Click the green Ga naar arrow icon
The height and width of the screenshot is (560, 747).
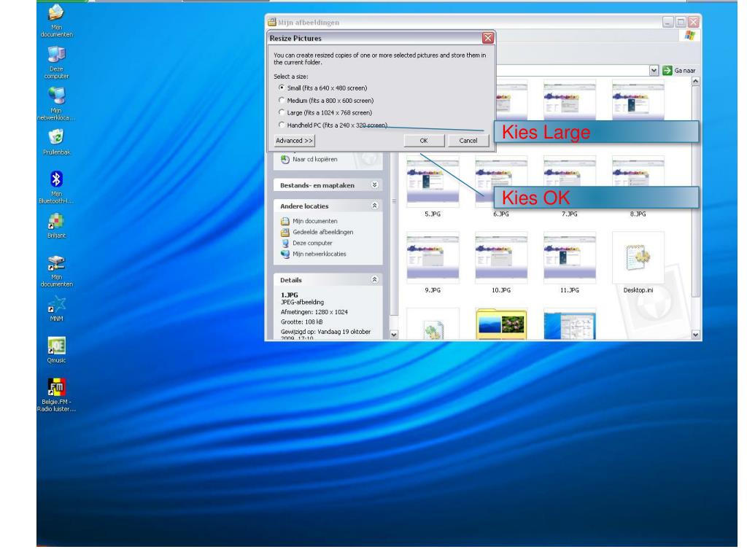coord(667,71)
